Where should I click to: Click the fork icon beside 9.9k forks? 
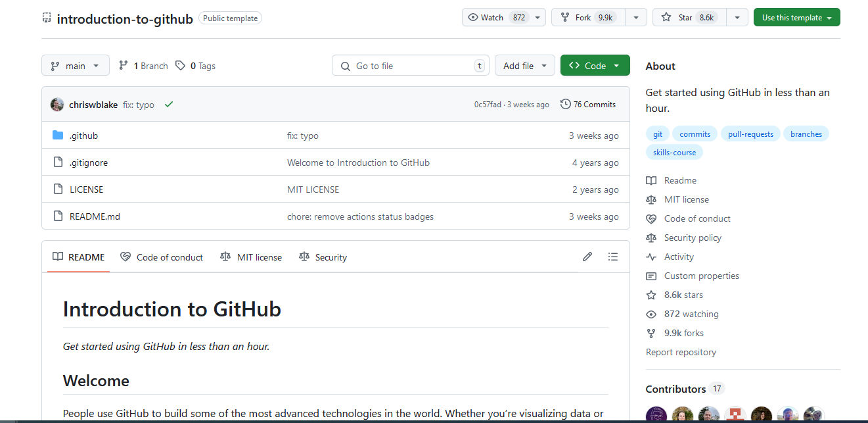[x=651, y=333]
